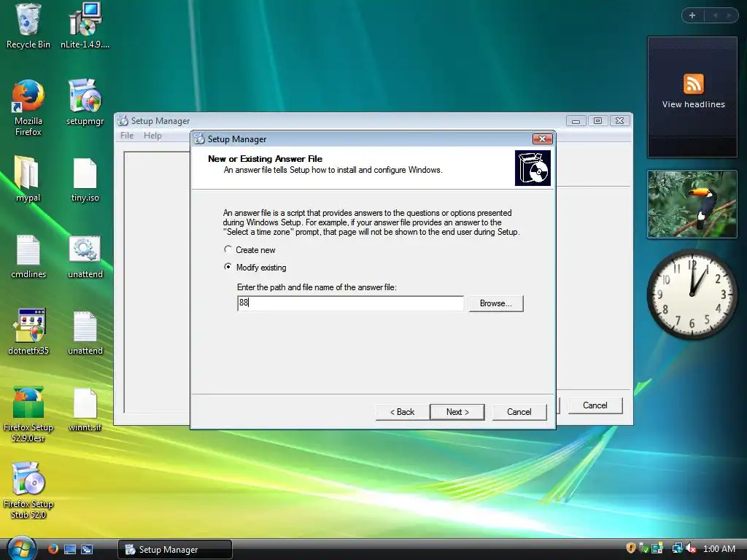Open the File menu in Setup Manager
The width and height of the screenshot is (747, 560).
click(x=127, y=136)
